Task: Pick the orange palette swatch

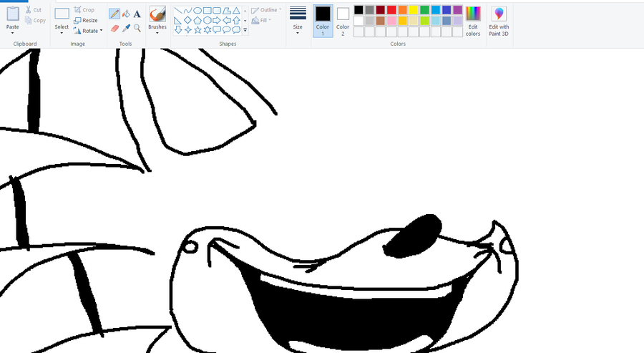Action: [x=402, y=9]
